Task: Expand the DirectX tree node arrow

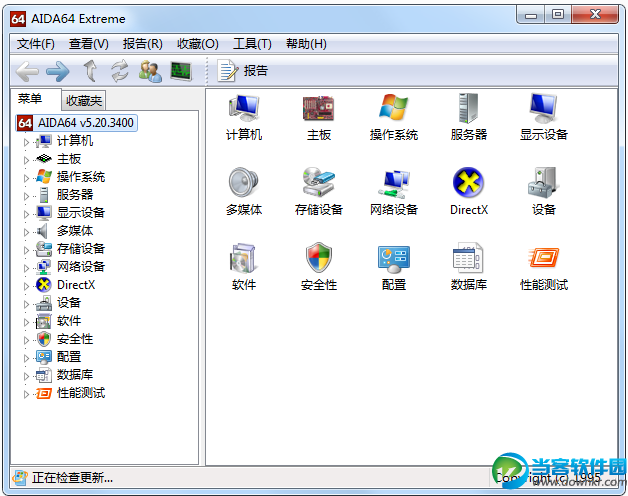Action: click(x=26, y=286)
